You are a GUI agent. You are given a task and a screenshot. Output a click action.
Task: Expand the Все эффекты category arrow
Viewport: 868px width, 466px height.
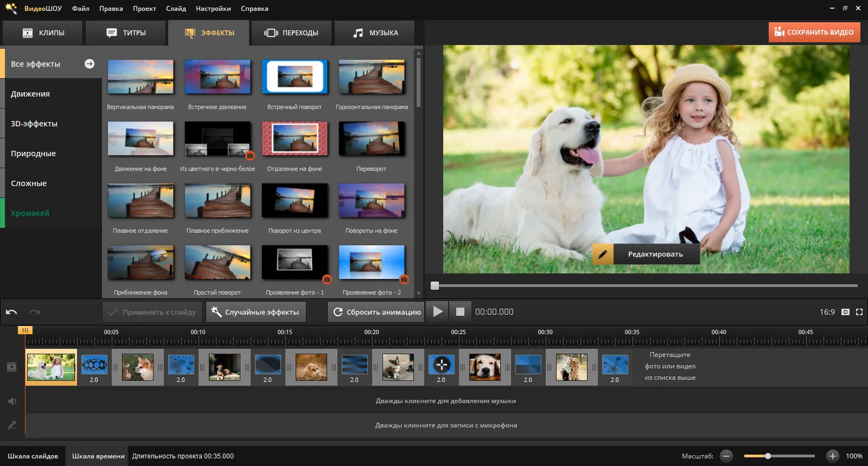pyautogui.click(x=90, y=64)
